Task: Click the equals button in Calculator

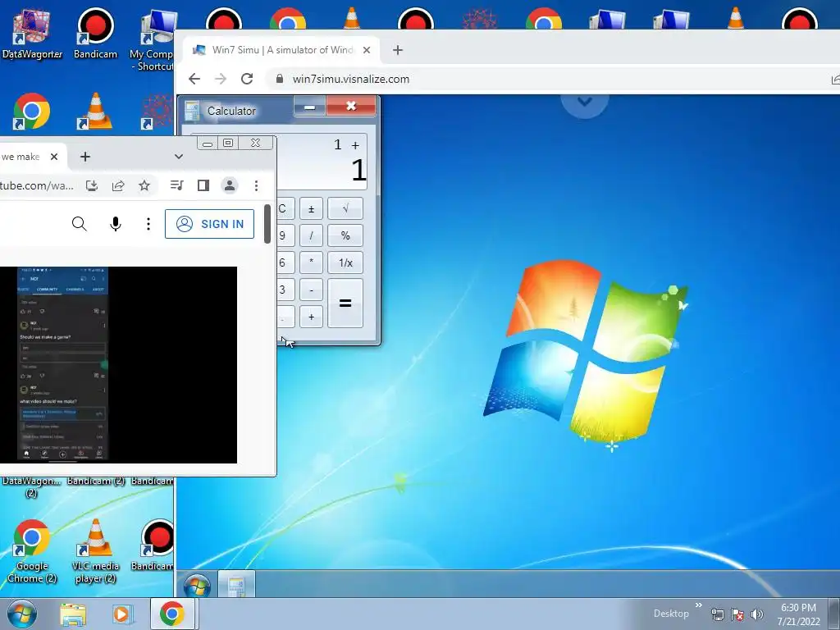Action: [x=345, y=304]
